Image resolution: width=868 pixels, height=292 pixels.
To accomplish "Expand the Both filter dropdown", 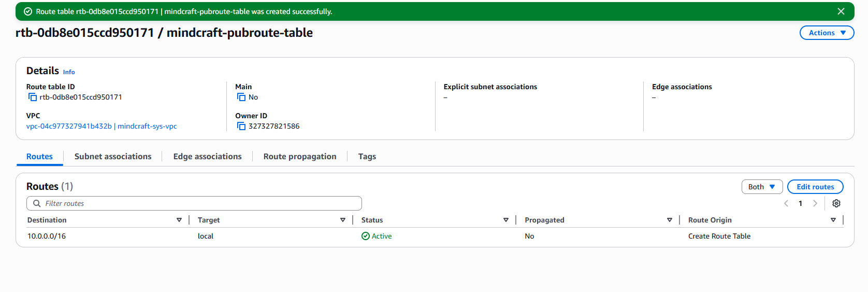I will point(761,187).
